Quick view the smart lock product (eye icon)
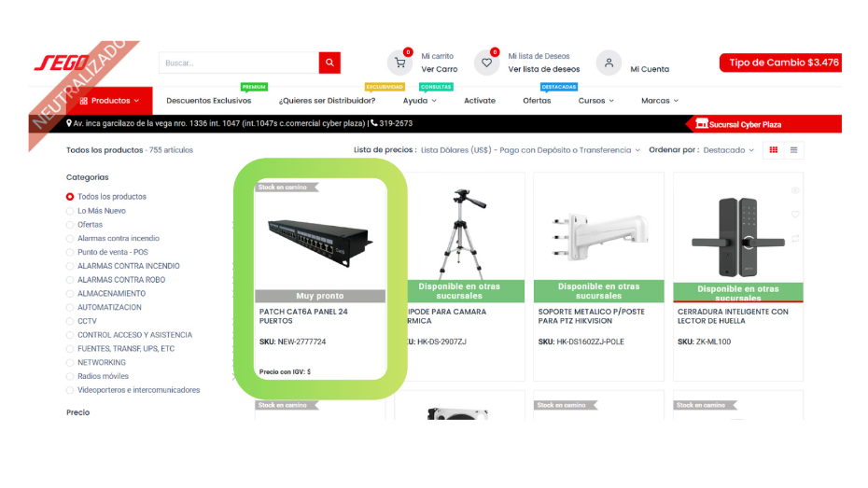The height and width of the screenshot is (488, 868). pyautogui.click(x=795, y=190)
